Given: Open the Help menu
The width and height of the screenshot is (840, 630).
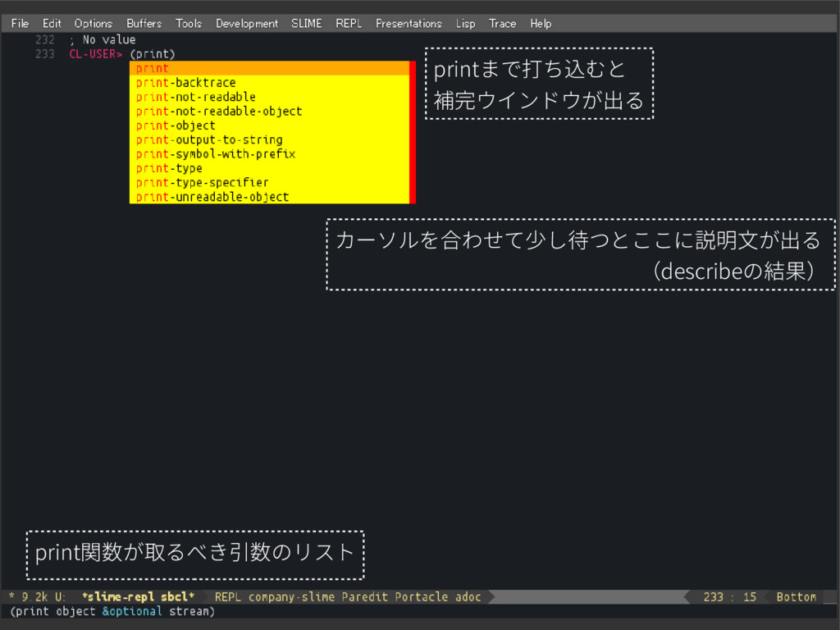Looking at the screenshot, I should tap(541, 24).
